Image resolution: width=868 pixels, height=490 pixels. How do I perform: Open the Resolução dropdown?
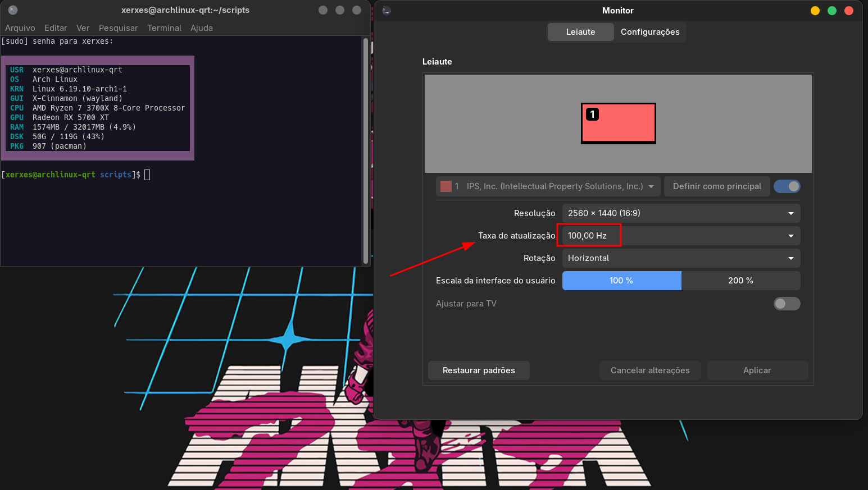click(680, 213)
